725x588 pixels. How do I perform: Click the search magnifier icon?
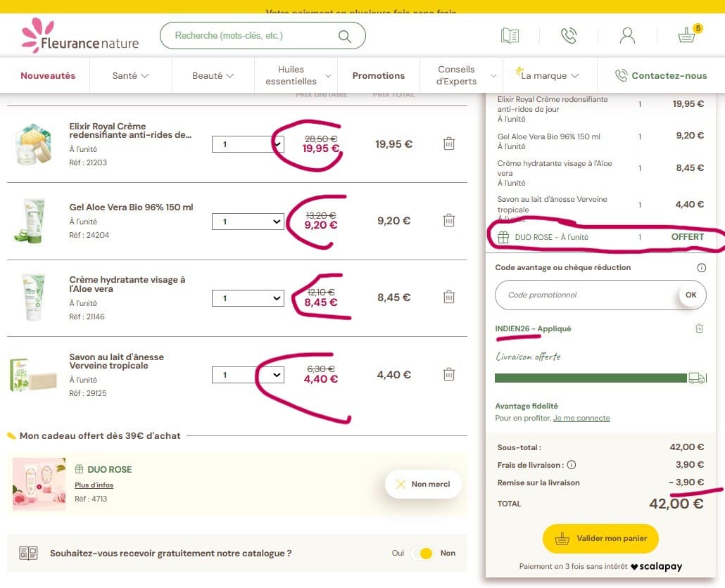tap(344, 36)
